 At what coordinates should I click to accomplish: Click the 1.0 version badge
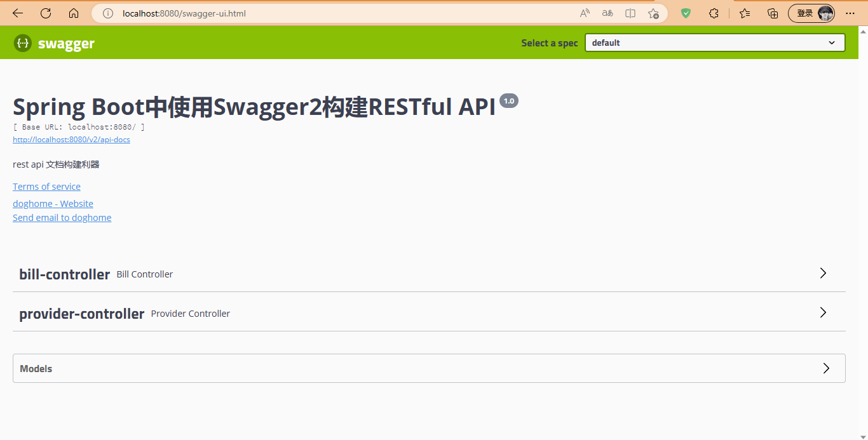point(509,100)
